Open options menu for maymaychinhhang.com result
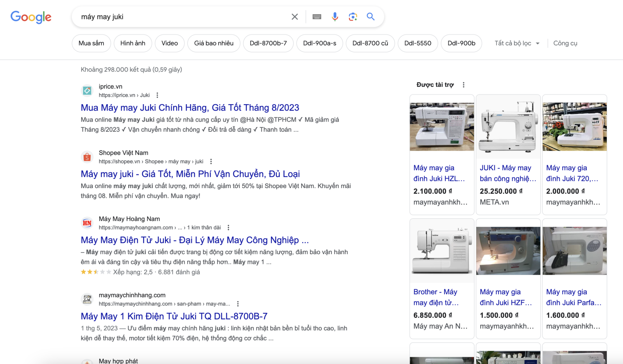The height and width of the screenshot is (364, 623). click(238, 304)
